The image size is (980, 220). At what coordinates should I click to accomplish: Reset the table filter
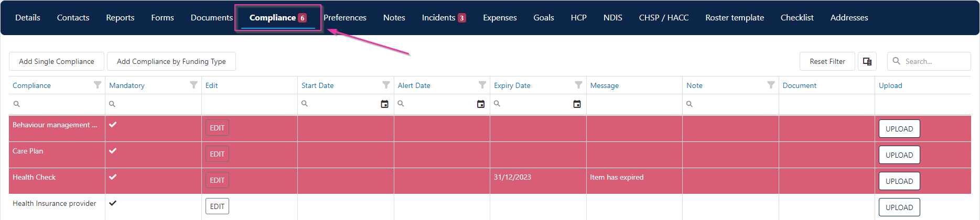(x=827, y=61)
